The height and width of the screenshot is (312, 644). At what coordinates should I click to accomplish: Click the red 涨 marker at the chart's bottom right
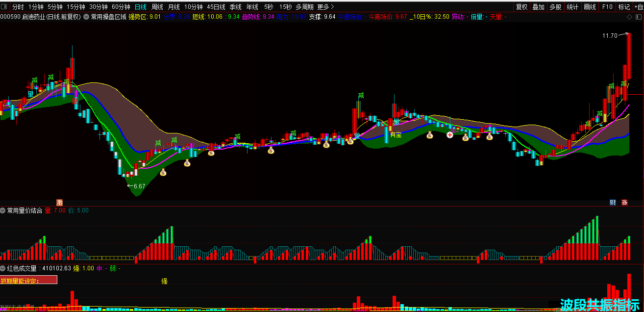point(624,203)
